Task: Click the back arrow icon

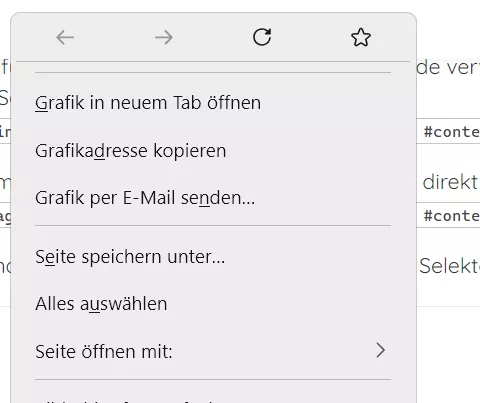Action: tap(65, 37)
